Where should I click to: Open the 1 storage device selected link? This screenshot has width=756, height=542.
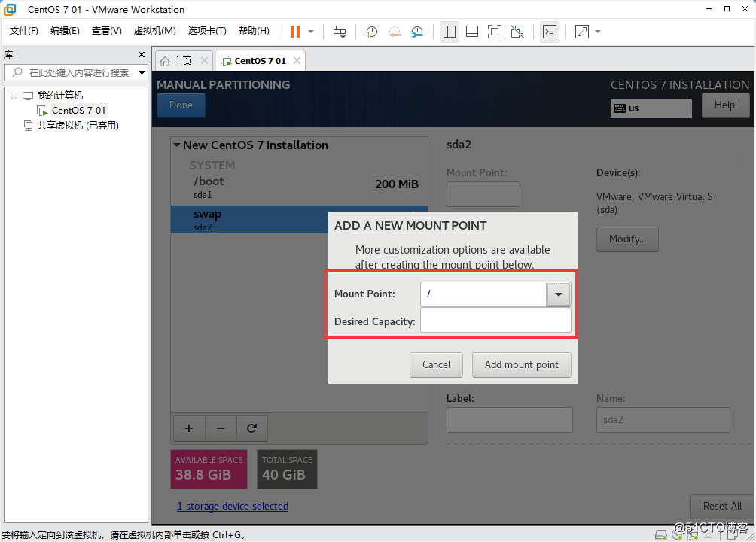pyautogui.click(x=233, y=507)
